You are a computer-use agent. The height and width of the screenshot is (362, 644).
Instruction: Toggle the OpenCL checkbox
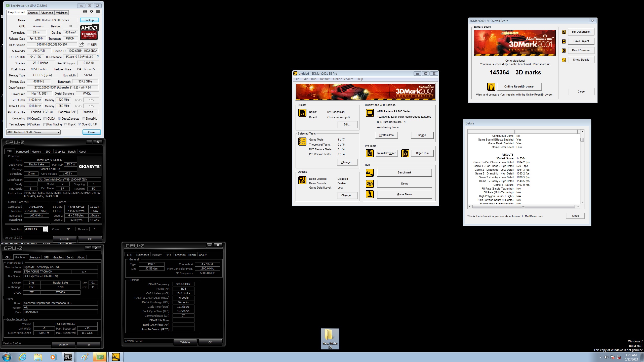29,119
